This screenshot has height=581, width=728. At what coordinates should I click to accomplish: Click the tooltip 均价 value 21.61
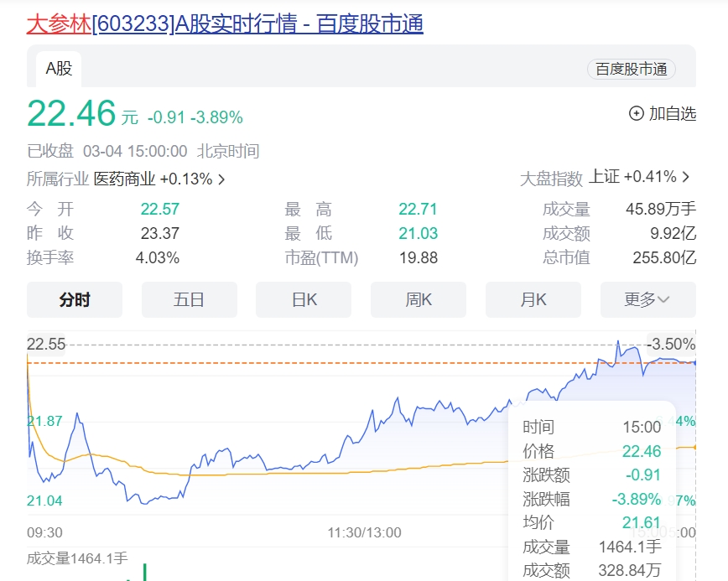point(642,523)
